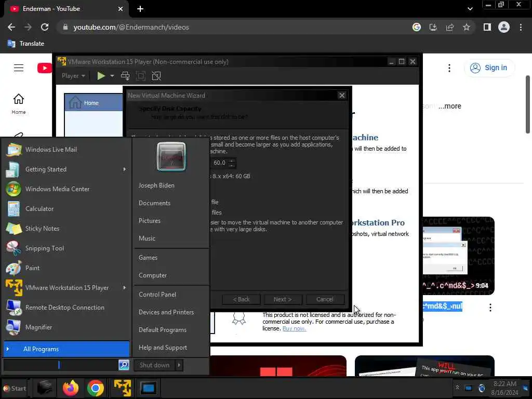Expand VMware Workstation 15 Player submenu arrow

[125, 288]
